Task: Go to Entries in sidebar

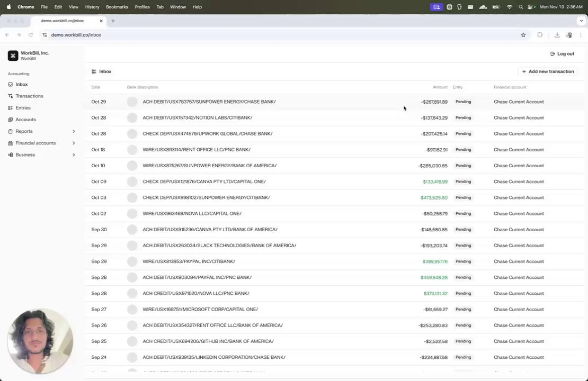Action: tap(23, 107)
